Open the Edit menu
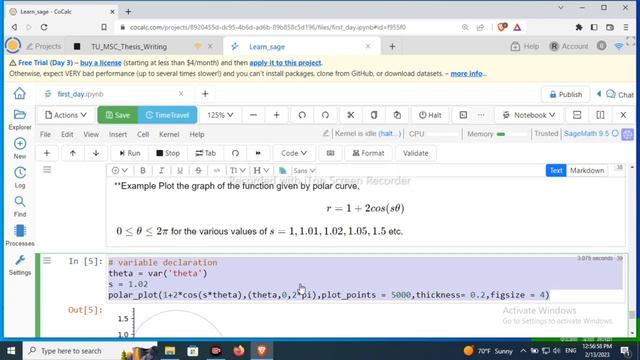 (67, 134)
